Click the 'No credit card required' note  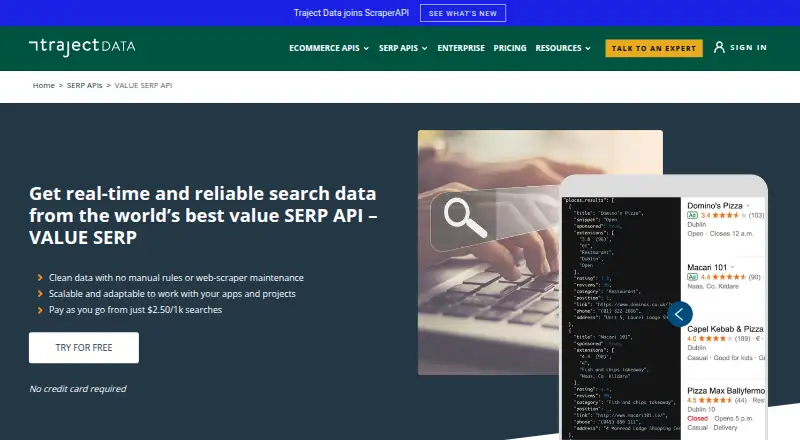point(78,389)
